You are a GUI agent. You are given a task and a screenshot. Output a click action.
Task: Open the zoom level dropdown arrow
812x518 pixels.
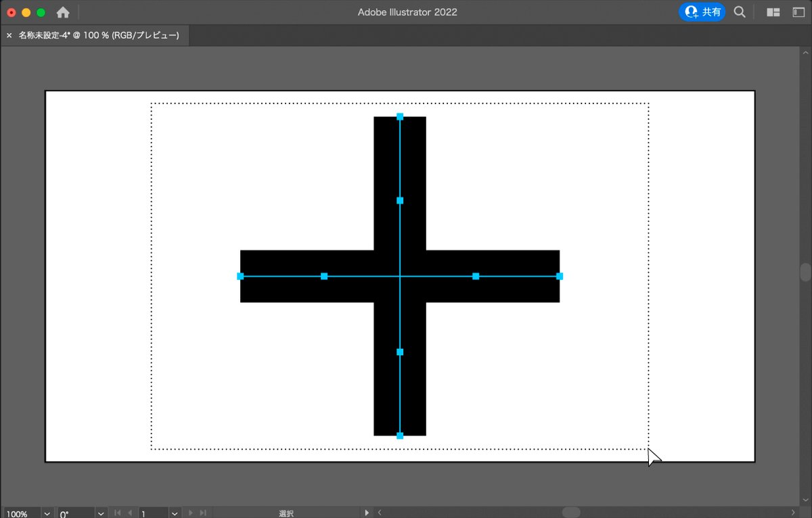click(47, 513)
